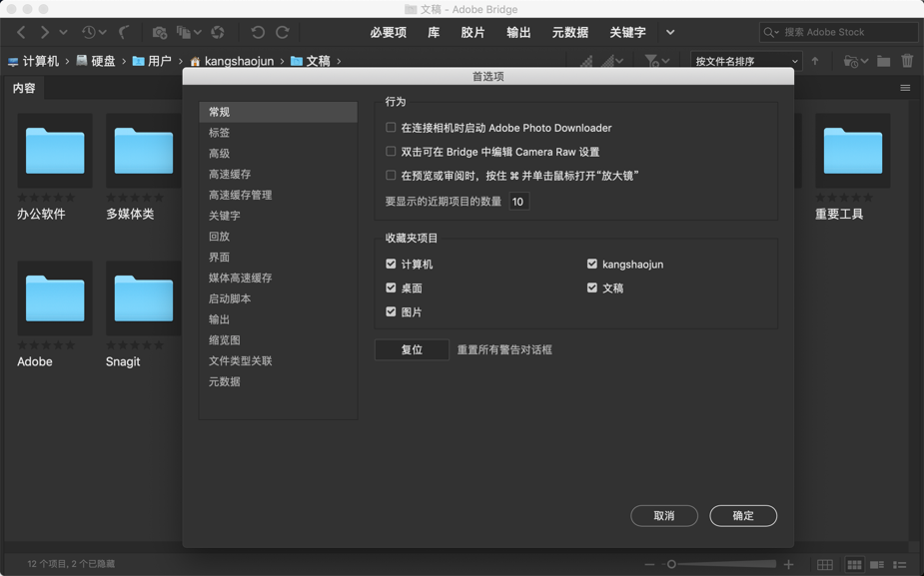Select 文件类型关联 preferences category
The image size is (924, 576).
(278, 361)
